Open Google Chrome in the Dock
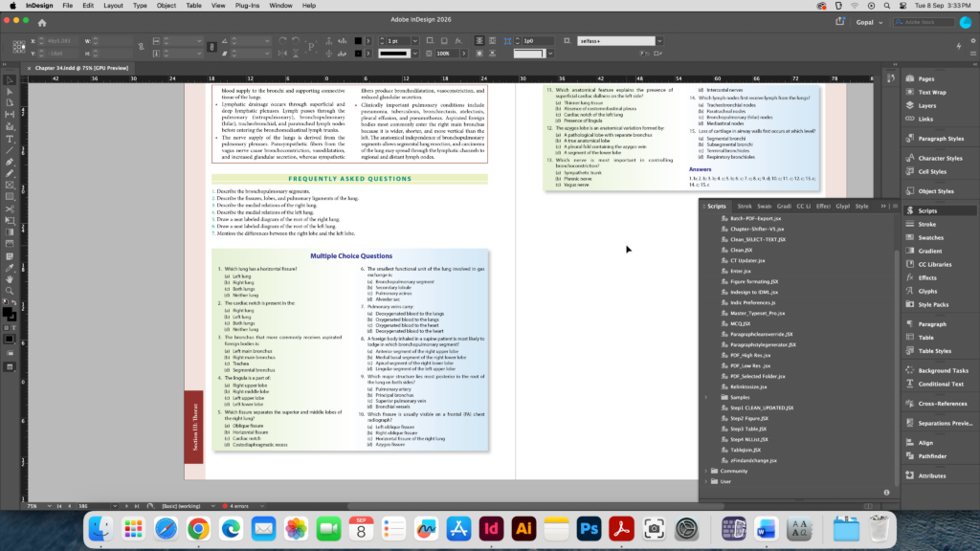The image size is (980, 551). [198, 529]
